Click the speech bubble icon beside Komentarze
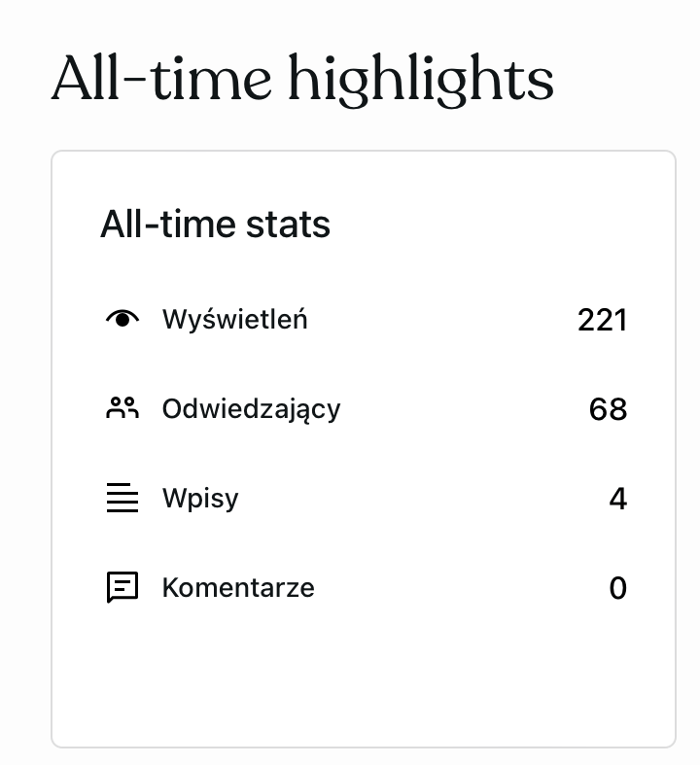This screenshot has width=700, height=765. (122, 588)
